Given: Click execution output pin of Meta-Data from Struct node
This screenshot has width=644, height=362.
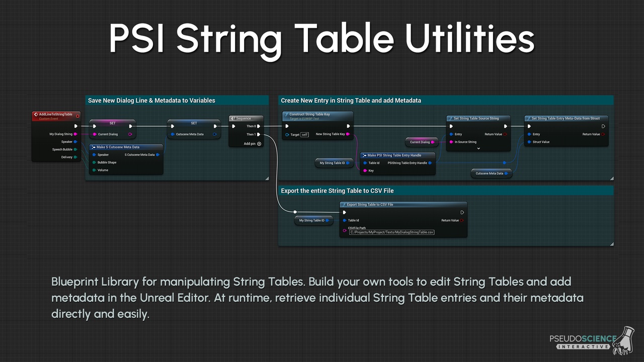Looking at the screenshot, I should click(603, 126).
